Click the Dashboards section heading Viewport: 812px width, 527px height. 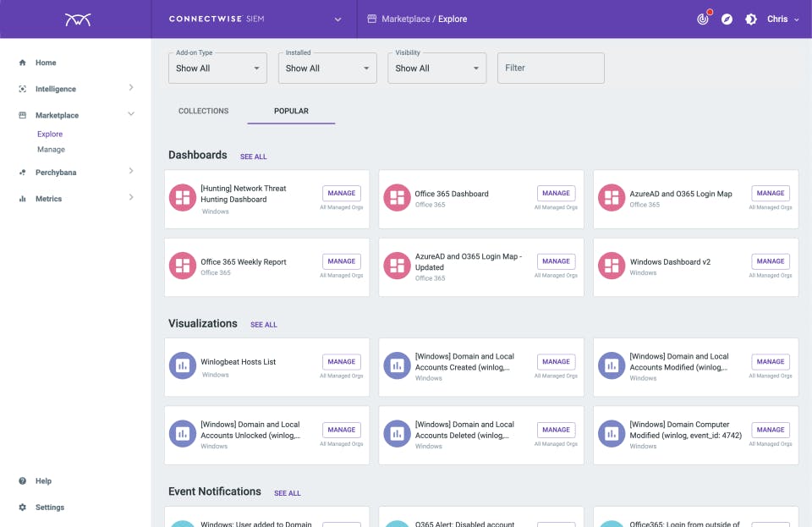198,155
